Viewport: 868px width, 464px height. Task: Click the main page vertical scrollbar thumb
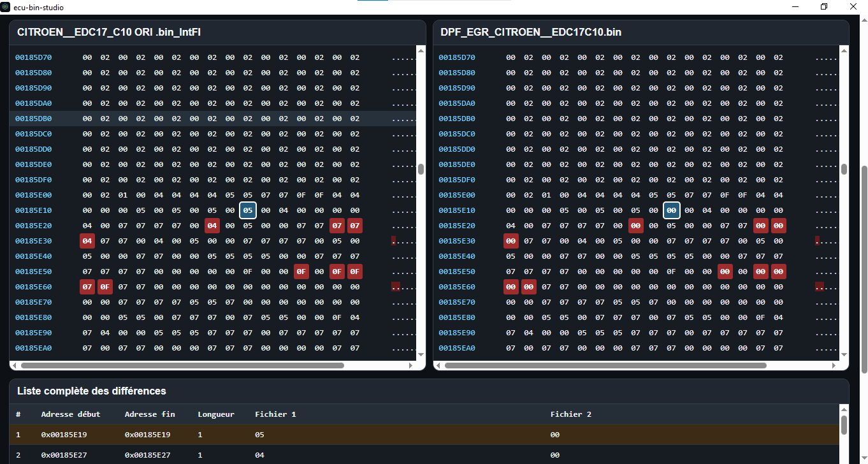pyautogui.click(x=864, y=269)
